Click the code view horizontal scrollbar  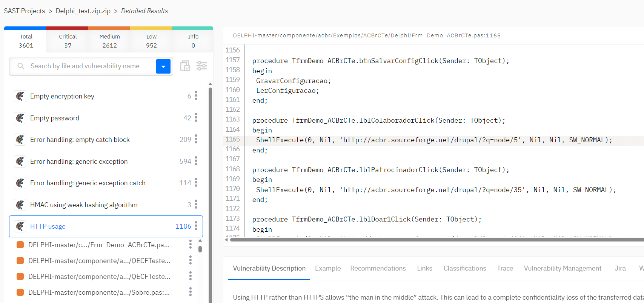[x=436, y=240]
